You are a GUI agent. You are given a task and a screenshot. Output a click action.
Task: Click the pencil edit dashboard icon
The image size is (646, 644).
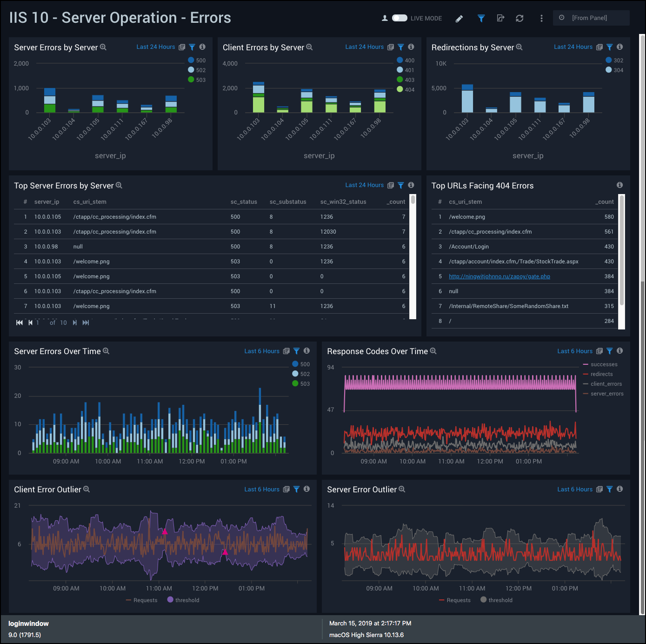459,19
